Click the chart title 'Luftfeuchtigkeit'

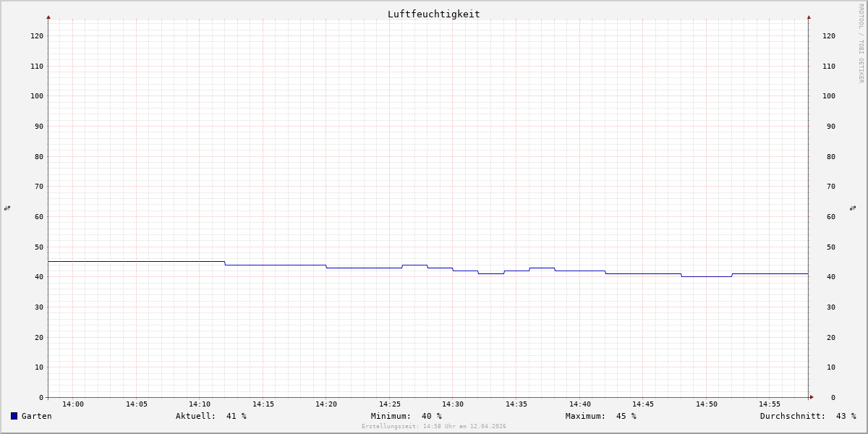[x=433, y=14]
